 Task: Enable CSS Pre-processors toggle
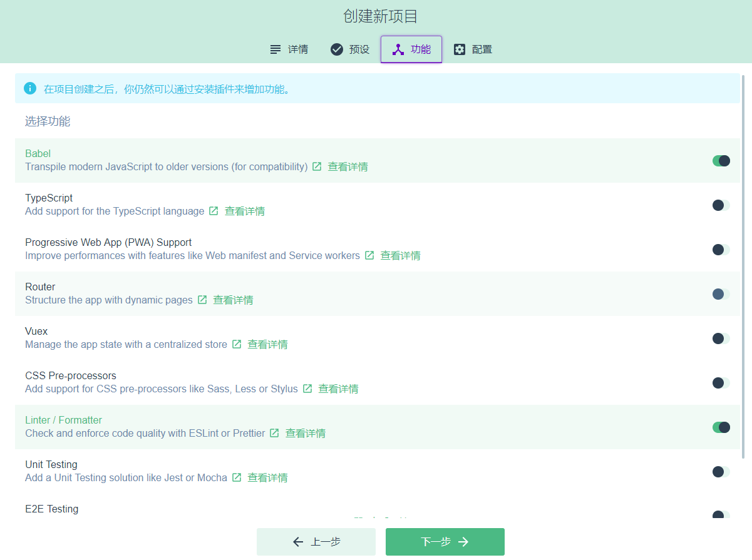[x=721, y=383]
